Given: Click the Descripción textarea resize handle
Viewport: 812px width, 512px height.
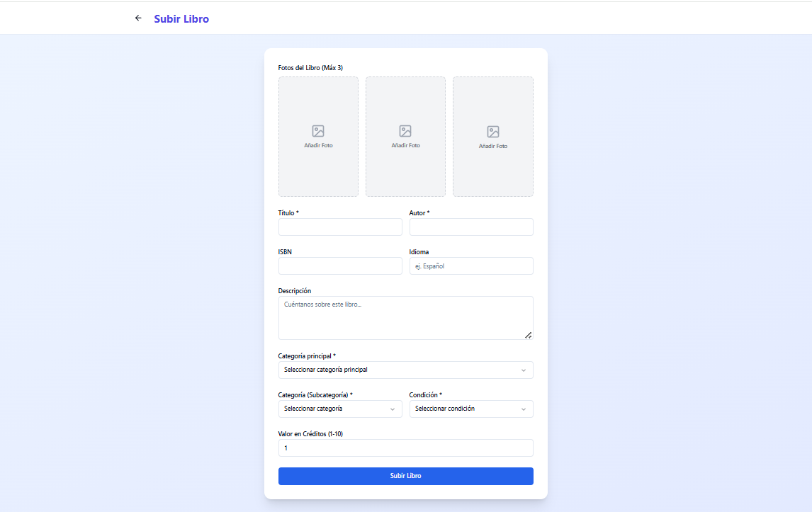Looking at the screenshot, I should coord(528,335).
